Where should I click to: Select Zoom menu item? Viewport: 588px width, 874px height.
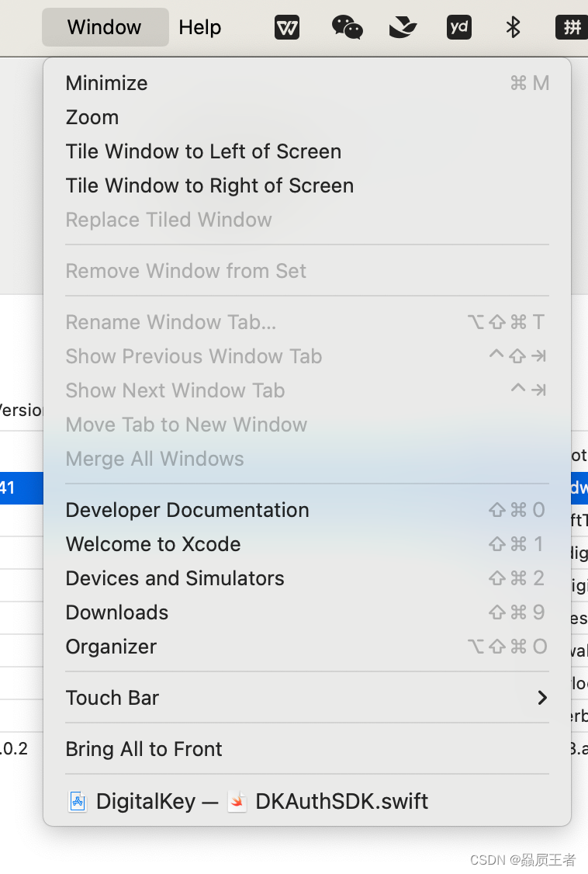pos(307,118)
